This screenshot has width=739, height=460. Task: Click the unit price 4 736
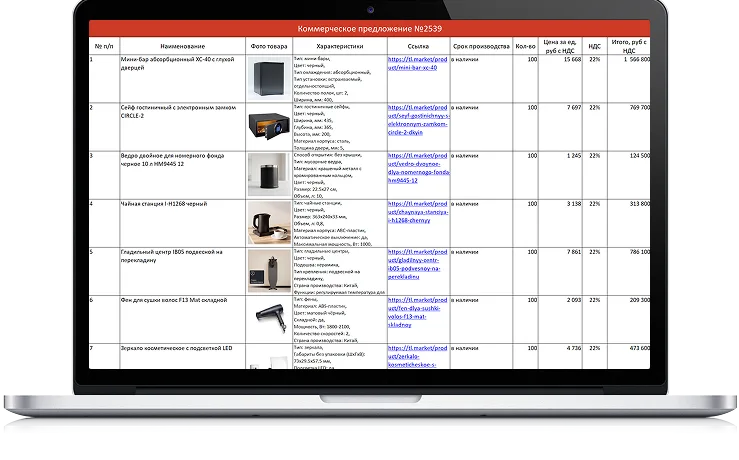tap(574, 348)
